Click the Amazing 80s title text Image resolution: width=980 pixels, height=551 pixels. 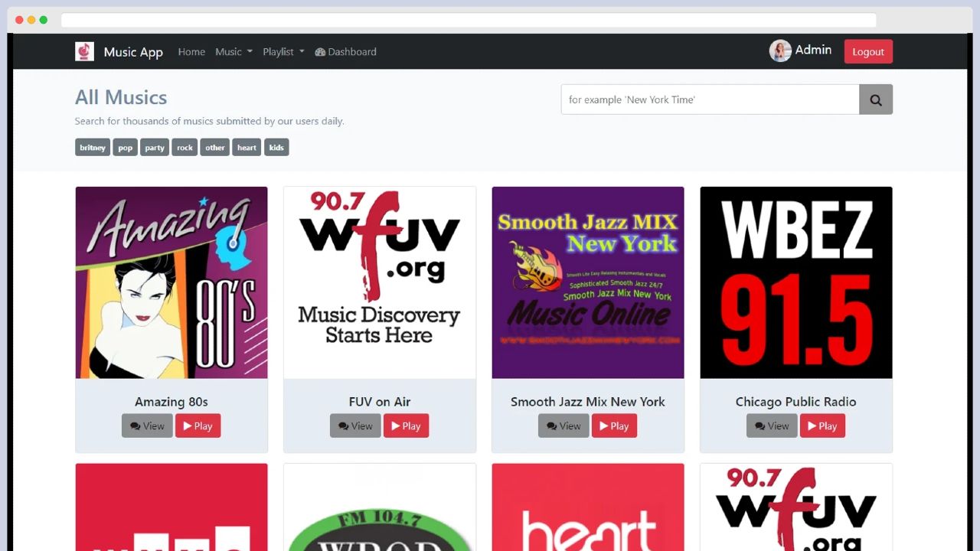171,402
